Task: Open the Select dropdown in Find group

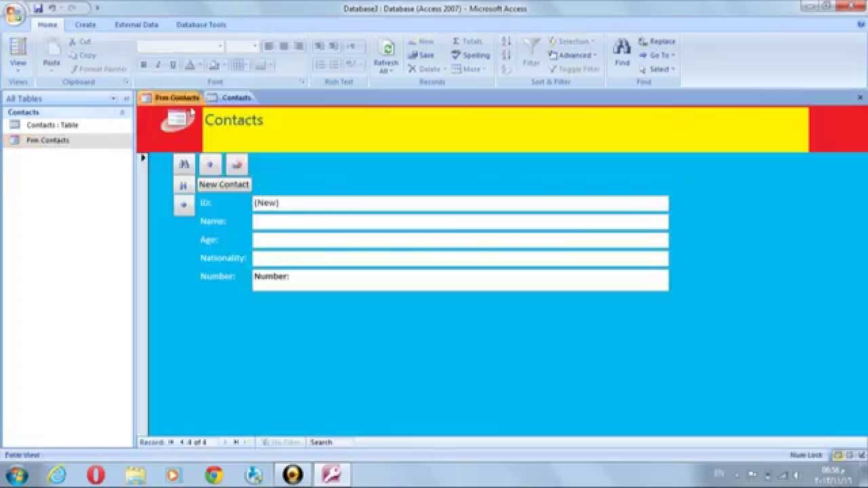Action: [x=657, y=68]
